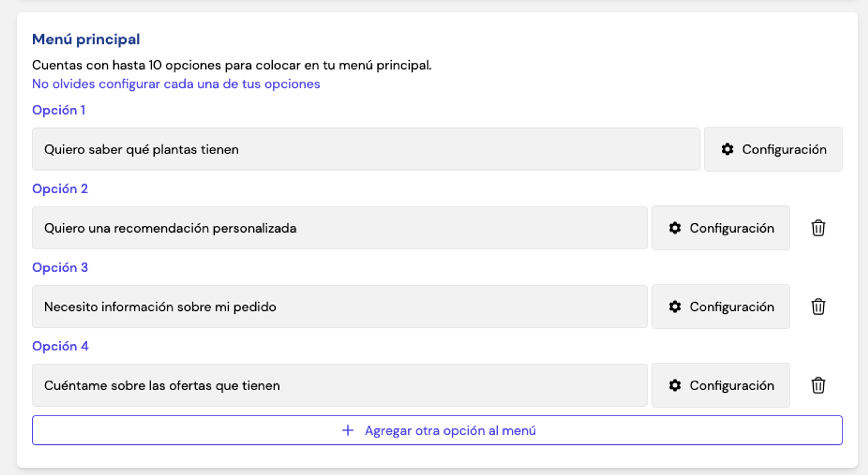Click the 'Opción 3' label
Image resolution: width=868 pixels, height=475 pixels.
pyautogui.click(x=60, y=268)
